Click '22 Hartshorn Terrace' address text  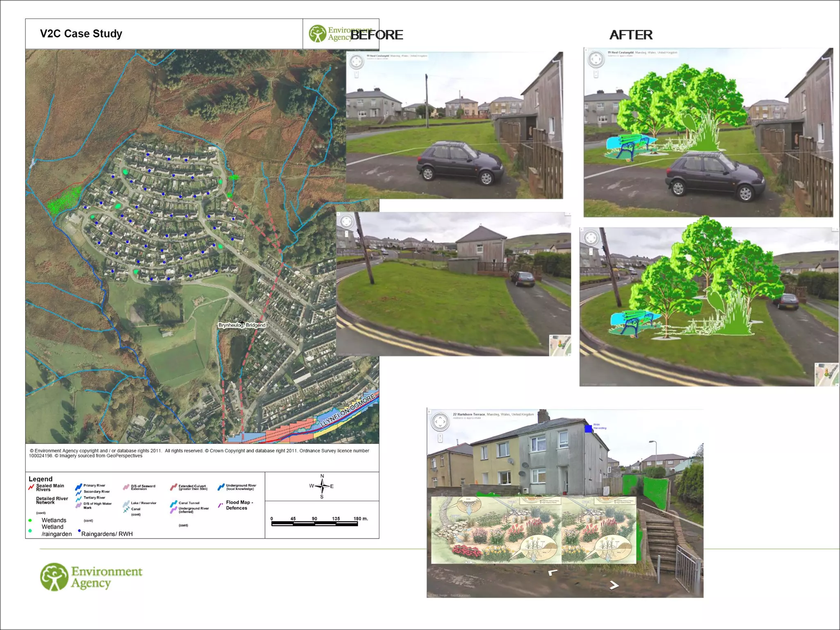[469, 414]
